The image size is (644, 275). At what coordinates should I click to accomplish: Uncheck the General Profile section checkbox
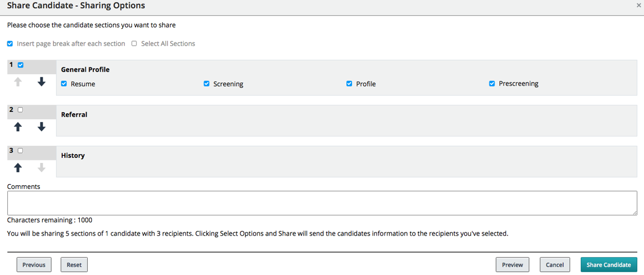tap(21, 65)
